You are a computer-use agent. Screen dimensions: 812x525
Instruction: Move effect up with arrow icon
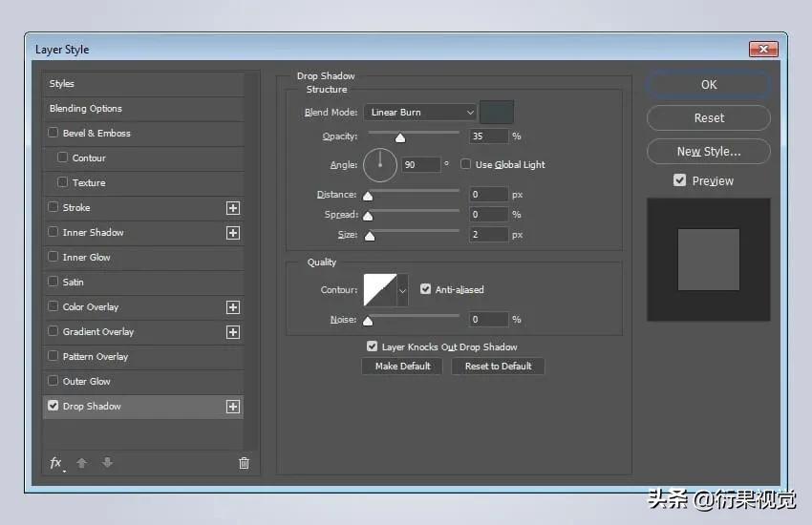click(81, 463)
